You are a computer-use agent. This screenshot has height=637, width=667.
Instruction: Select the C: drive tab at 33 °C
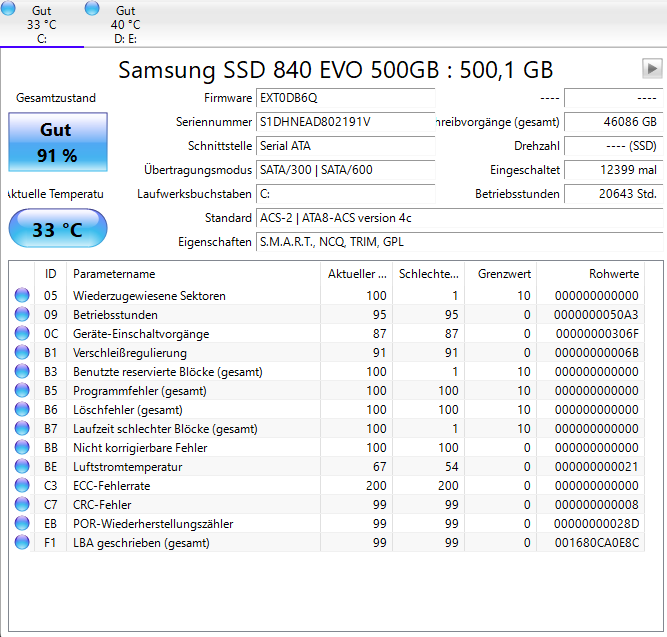(42, 23)
